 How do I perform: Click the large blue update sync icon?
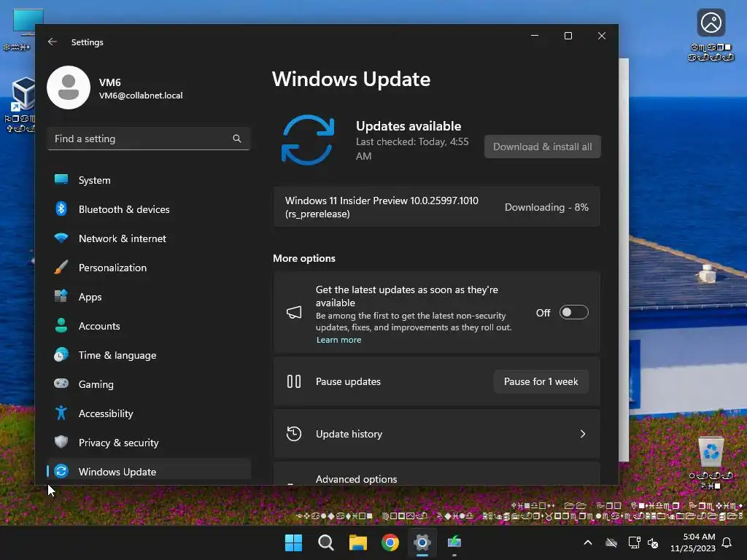pos(308,140)
